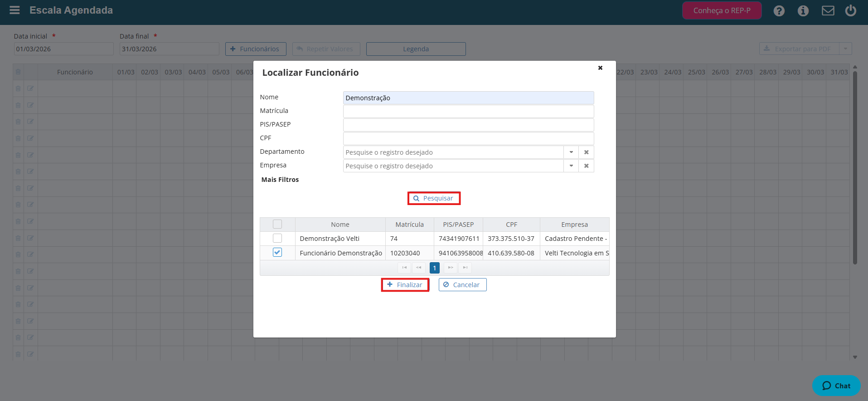Sort results by Nome column header
Viewport: 868px width, 401px height.
coord(340,225)
